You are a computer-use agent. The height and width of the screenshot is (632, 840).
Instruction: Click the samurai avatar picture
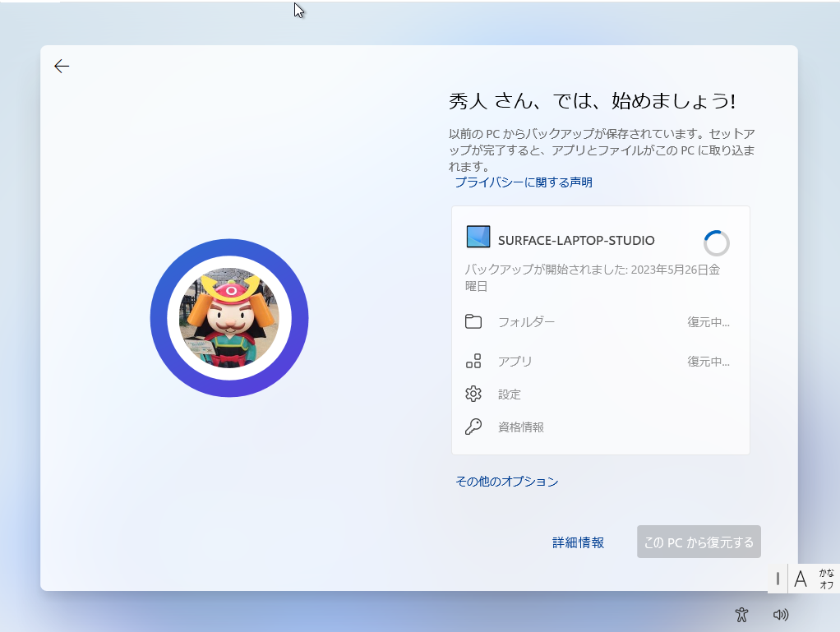(228, 318)
